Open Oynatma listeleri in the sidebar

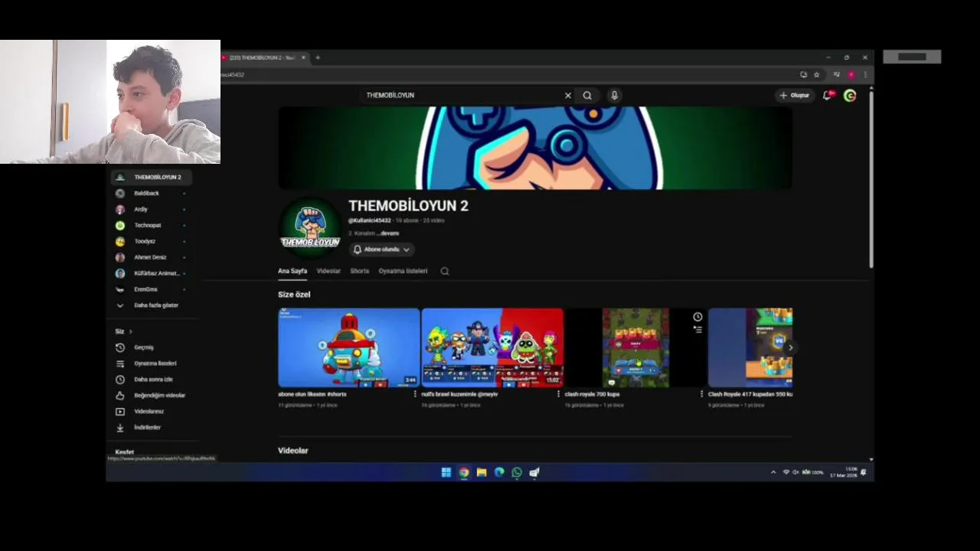point(150,364)
